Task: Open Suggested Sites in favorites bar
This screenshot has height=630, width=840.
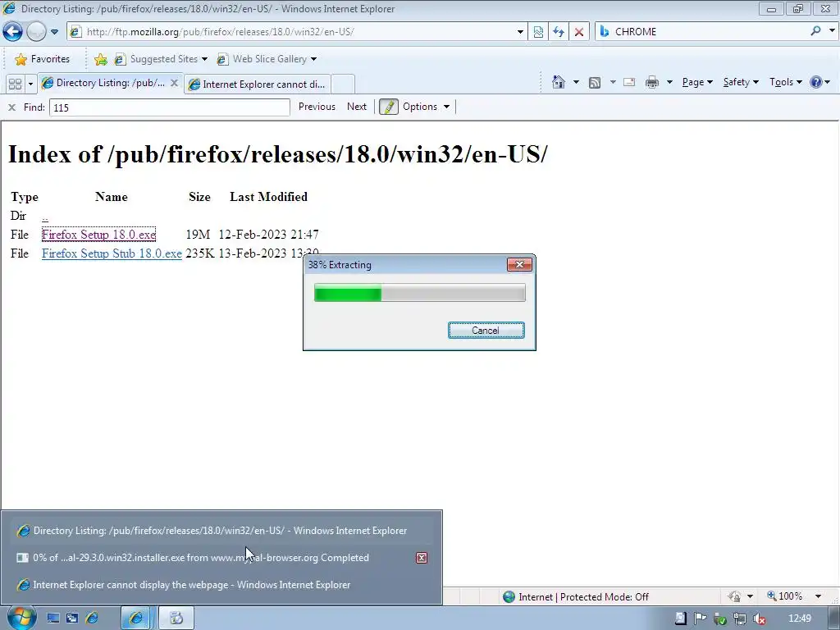Action: pos(161,59)
